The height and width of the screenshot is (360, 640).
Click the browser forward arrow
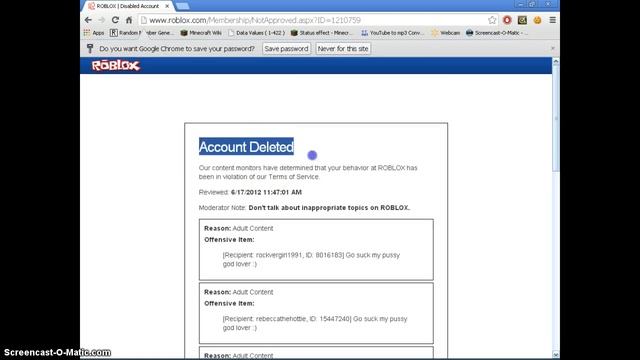[102, 20]
